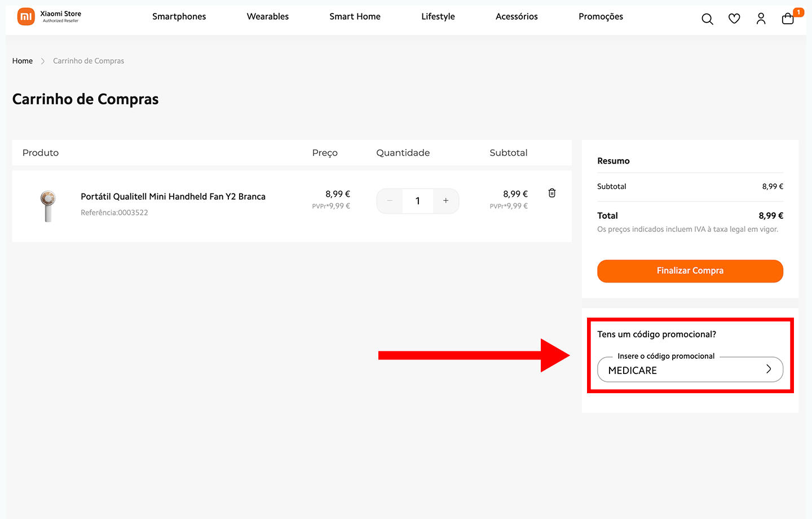The image size is (812, 519).
Task: Click the Xiaomi Mi logo icon
Action: pyautogui.click(x=26, y=17)
